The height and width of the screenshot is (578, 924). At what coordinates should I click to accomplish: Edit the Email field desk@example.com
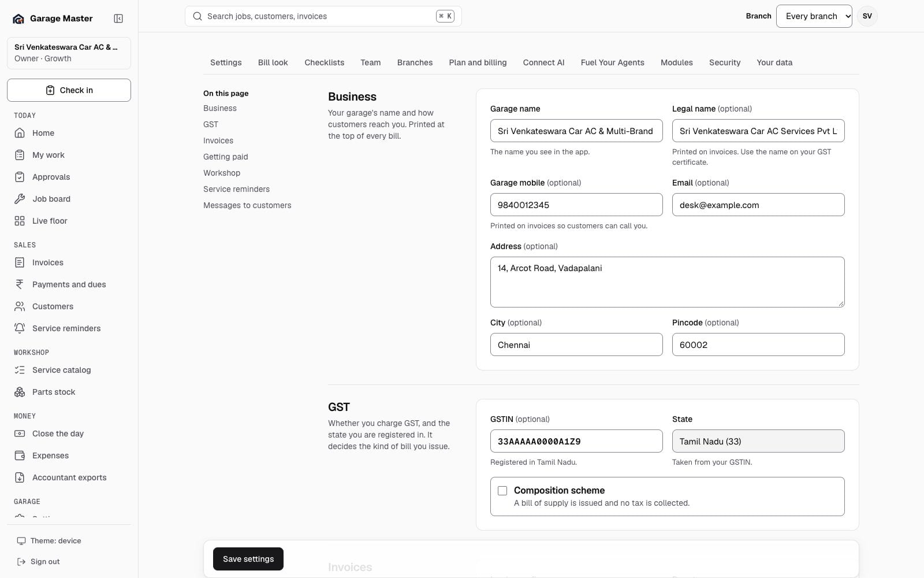click(x=758, y=205)
